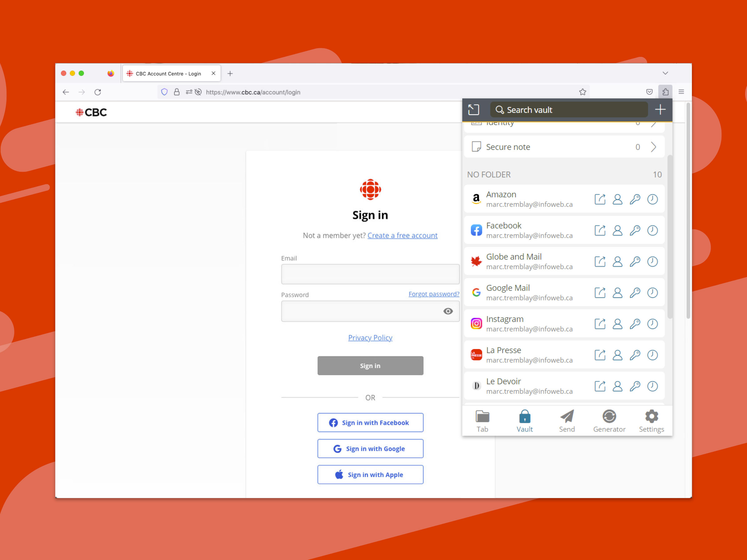Open the Privacy Policy link
Viewport: 747px width, 560px height.
pos(370,338)
